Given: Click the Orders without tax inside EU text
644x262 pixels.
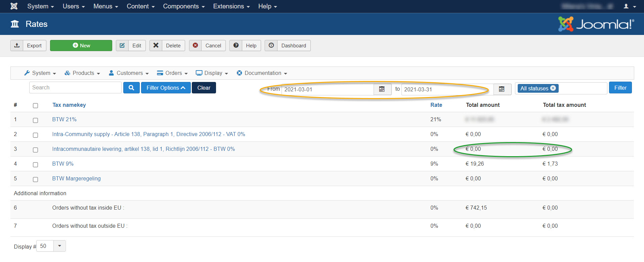Looking at the screenshot, I should point(88,208).
